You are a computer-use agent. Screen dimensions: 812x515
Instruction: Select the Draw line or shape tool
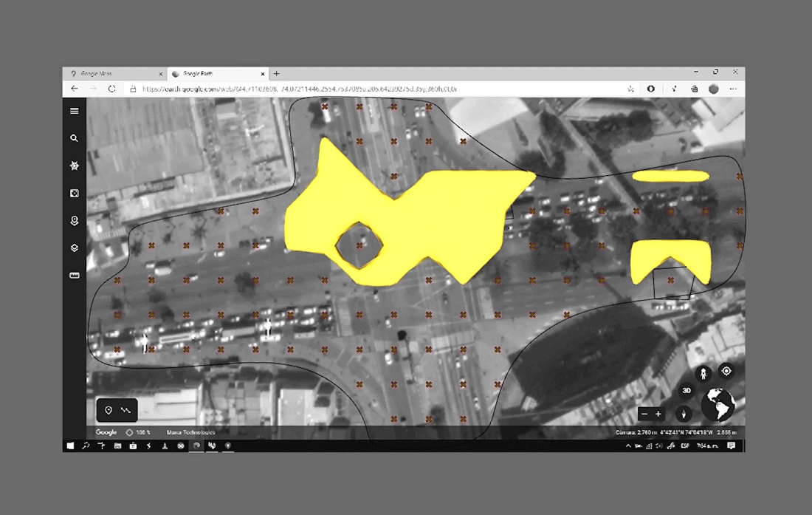pos(125,410)
